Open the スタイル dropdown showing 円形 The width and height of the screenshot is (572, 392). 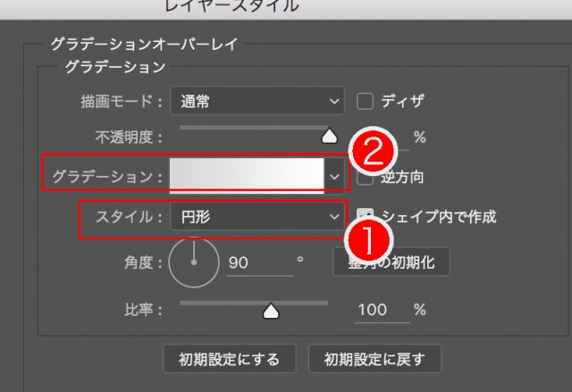257,217
